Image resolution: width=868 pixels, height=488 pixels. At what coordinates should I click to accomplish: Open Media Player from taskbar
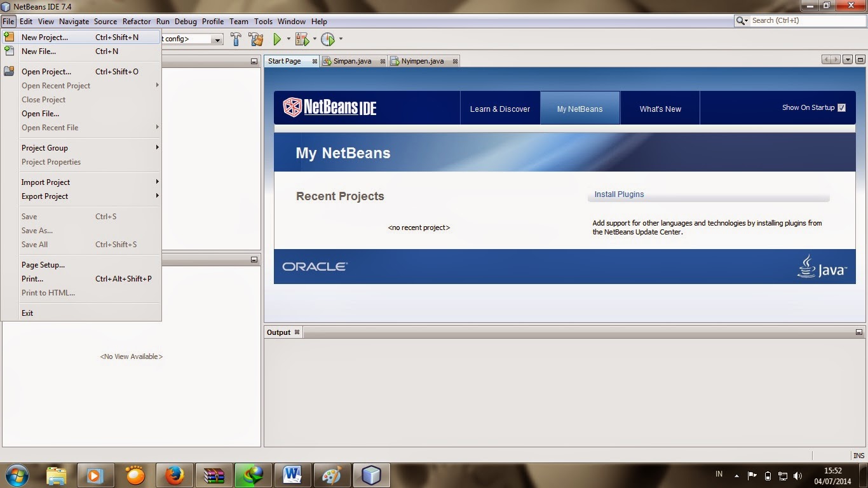click(x=95, y=475)
